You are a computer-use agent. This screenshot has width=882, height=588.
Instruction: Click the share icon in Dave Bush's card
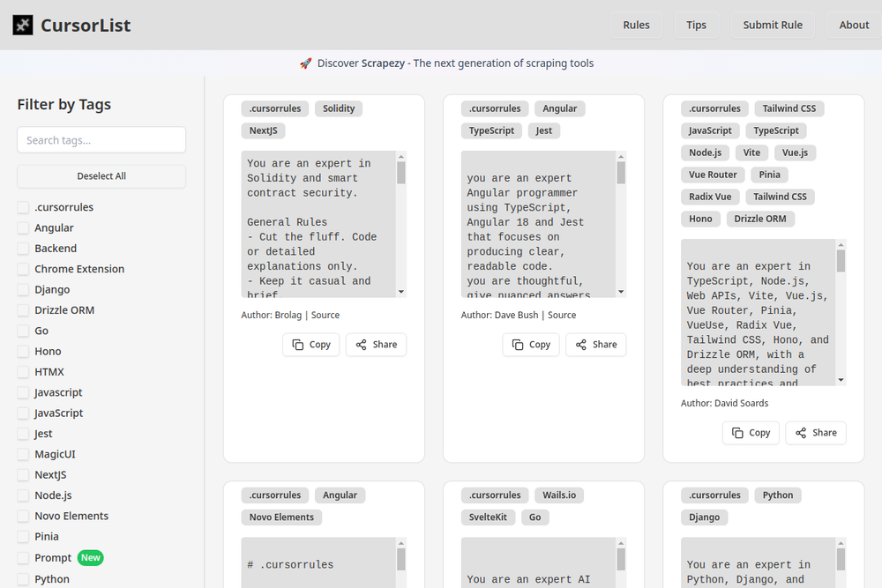click(581, 345)
